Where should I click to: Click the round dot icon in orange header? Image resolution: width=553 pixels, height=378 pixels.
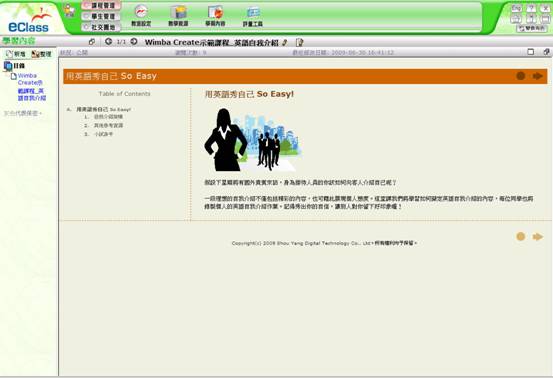click(x=521, y=76)
